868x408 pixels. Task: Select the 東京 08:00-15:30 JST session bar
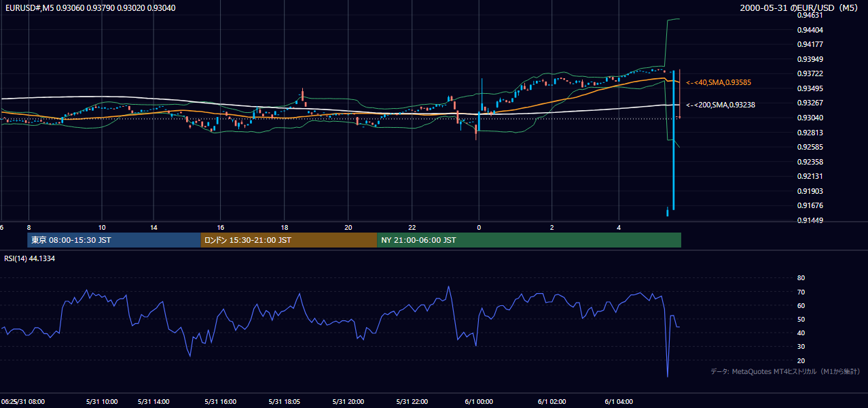pyautogui.click(x=114, y=240)
